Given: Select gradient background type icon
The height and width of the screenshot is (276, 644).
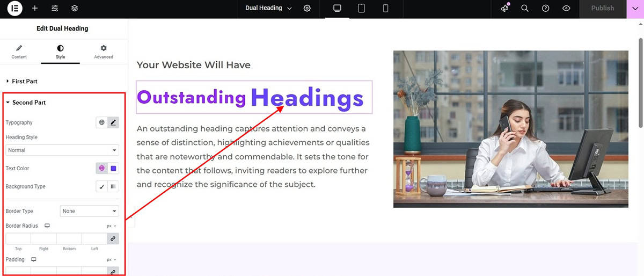Looking at the screenshot, I should coord(113,186).
